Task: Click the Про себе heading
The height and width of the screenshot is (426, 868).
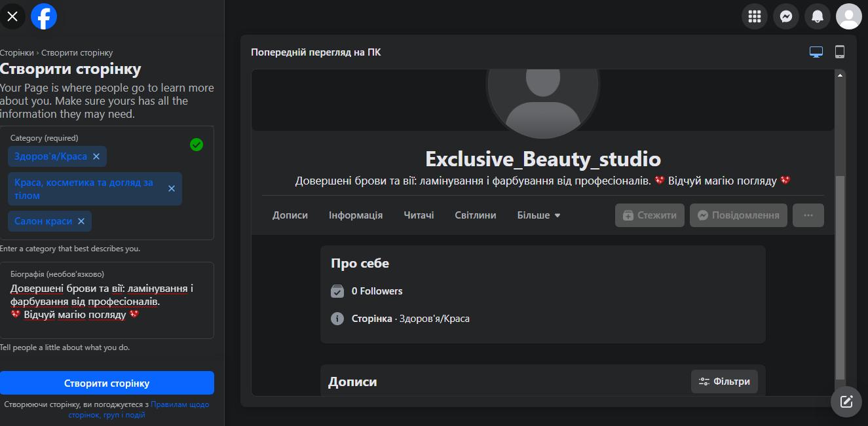Action: pyautogui.click(x=360, y=264)
